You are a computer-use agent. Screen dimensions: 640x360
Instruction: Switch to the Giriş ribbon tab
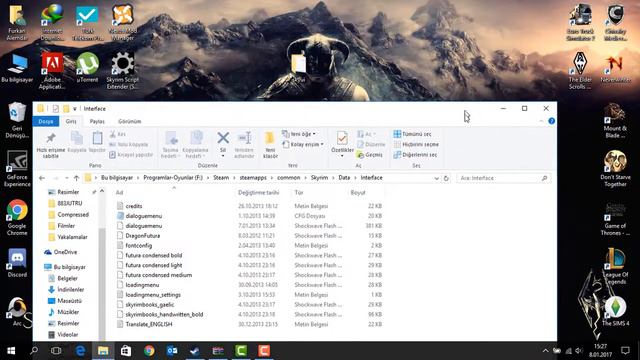pyautogui.click(x=71, y=121)
